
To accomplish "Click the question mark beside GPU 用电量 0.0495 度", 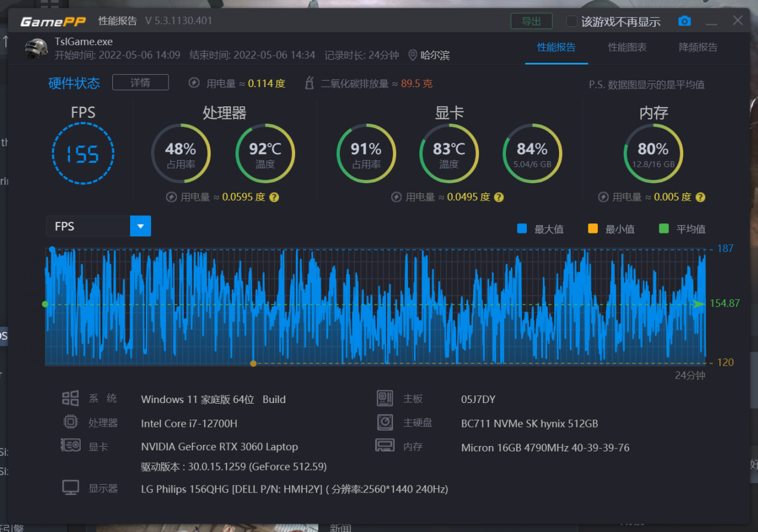I will point(498,197).
